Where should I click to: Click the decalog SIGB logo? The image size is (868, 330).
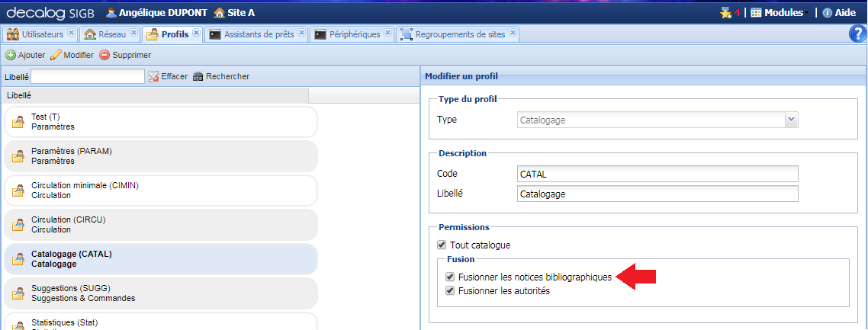50,12
